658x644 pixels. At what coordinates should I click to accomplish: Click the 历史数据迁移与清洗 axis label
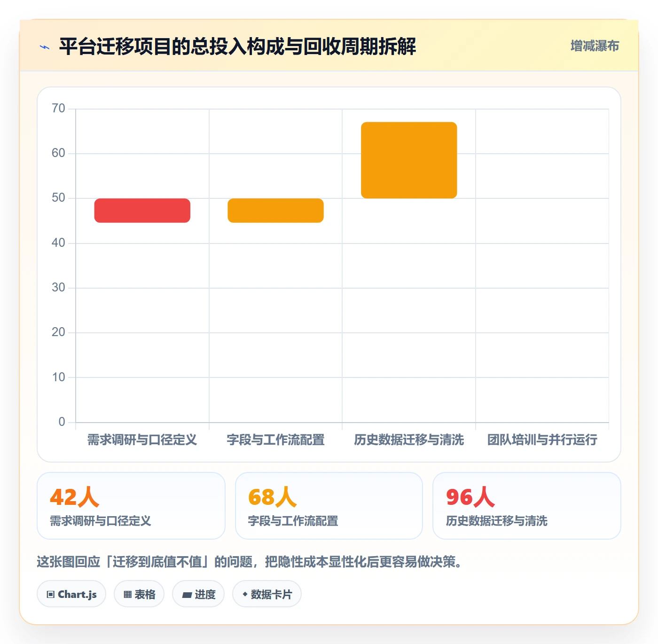409,440
